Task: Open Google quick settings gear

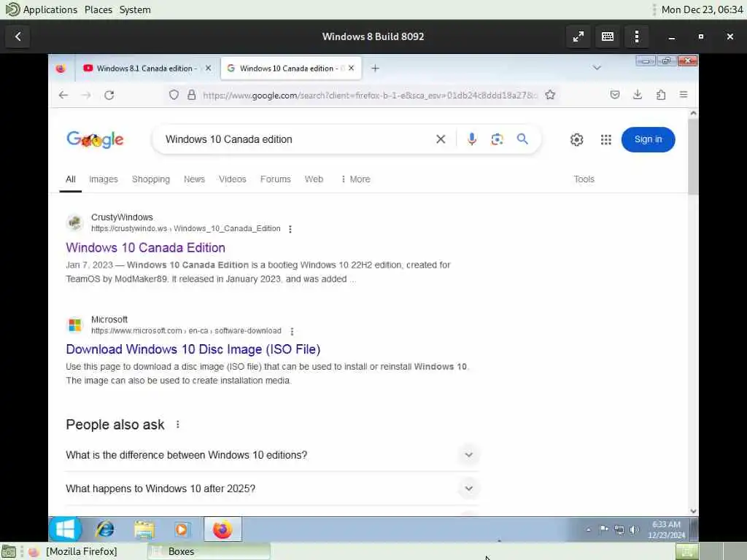Action: (x=576, y=139)
